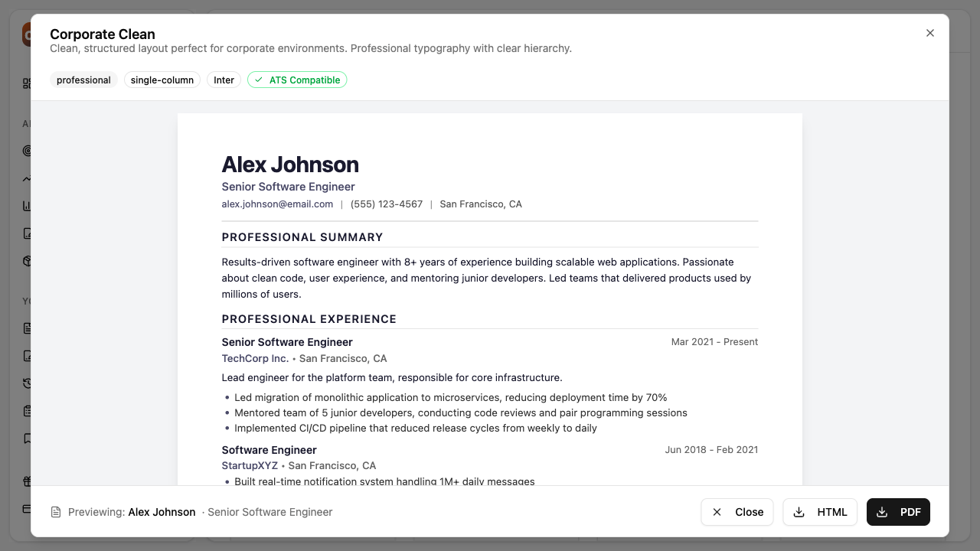Download the resume as HTML
Screen dimensions: 980x551
pyautogui.click(x=819, y=512)
